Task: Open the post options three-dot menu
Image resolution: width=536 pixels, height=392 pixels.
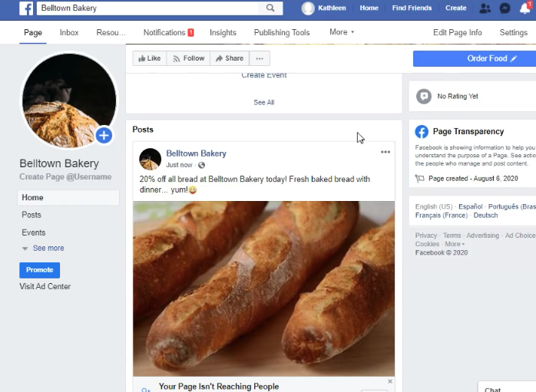Action: [x=385, y=152]
